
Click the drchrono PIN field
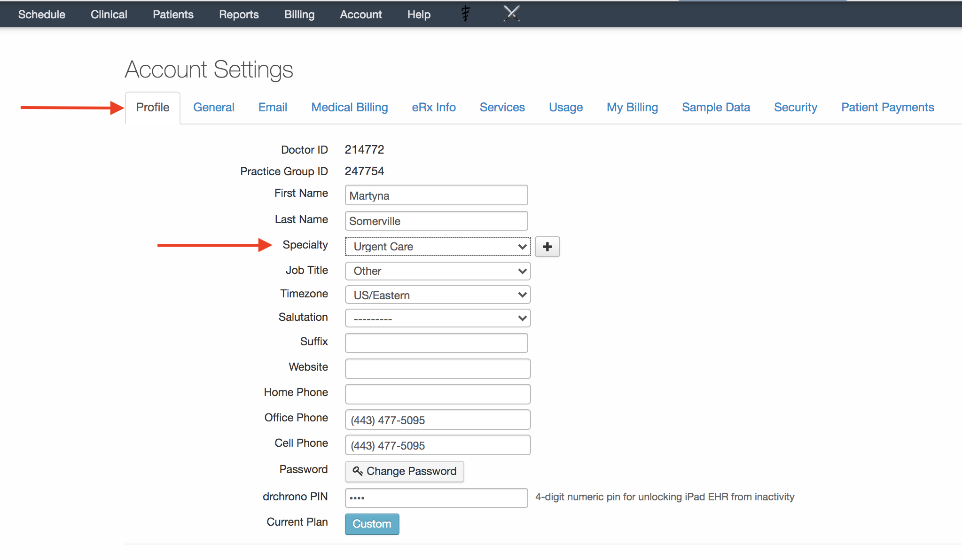(436, 498)
